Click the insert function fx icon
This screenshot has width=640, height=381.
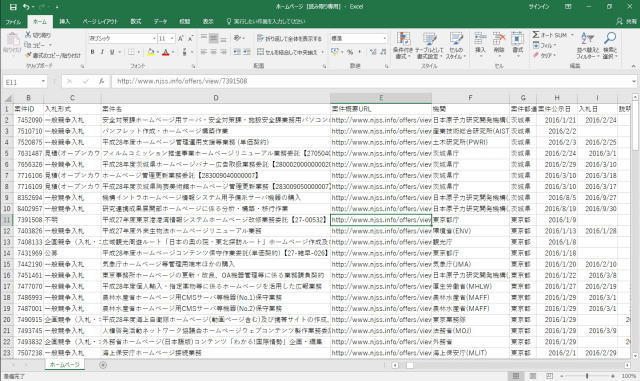101,81
